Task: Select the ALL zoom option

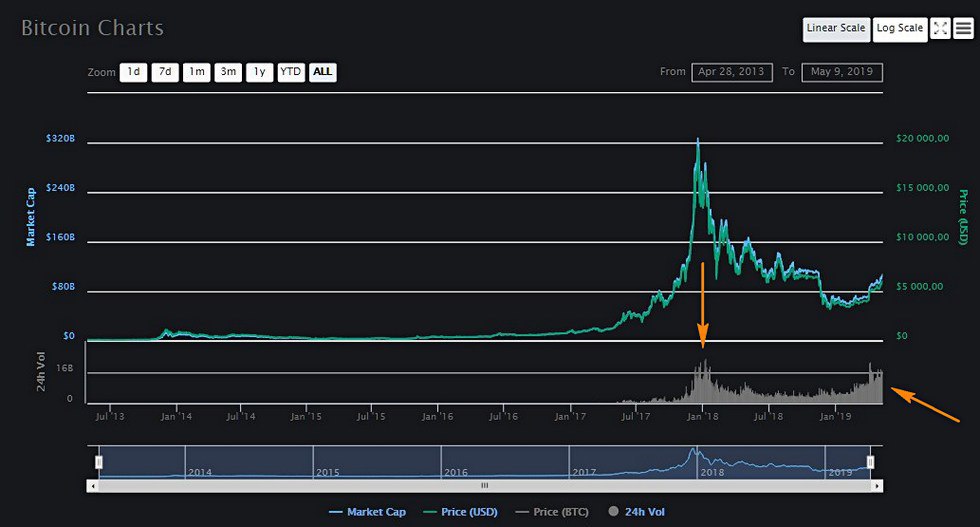Action: tap(322, 72)
